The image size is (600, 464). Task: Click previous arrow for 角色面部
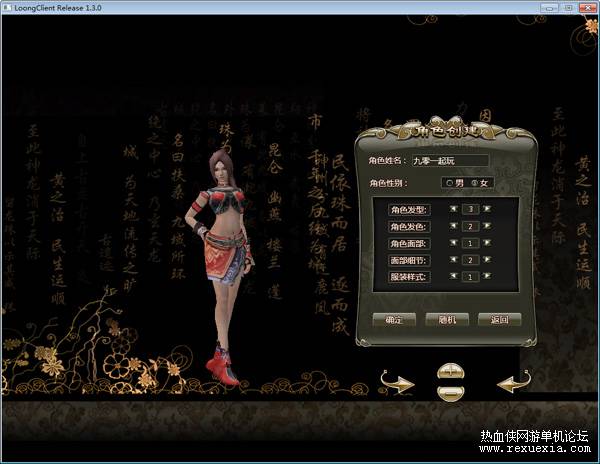[453, 243]
